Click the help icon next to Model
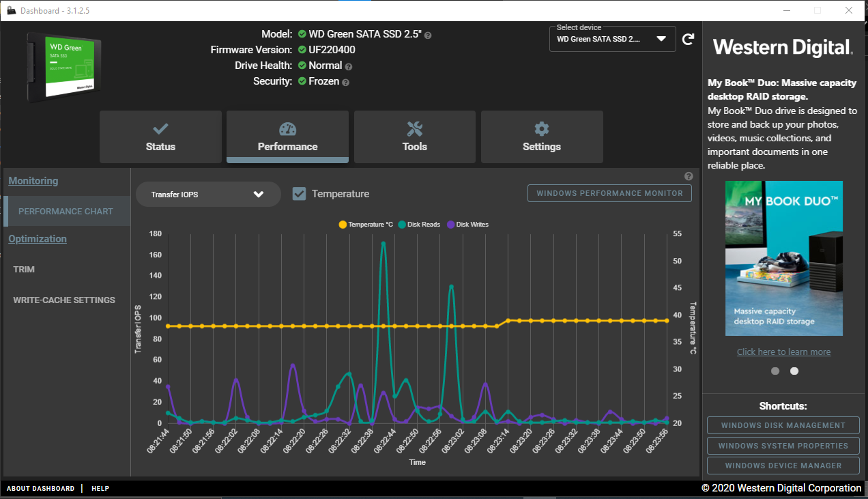868x499 pixels. point(428,35)
